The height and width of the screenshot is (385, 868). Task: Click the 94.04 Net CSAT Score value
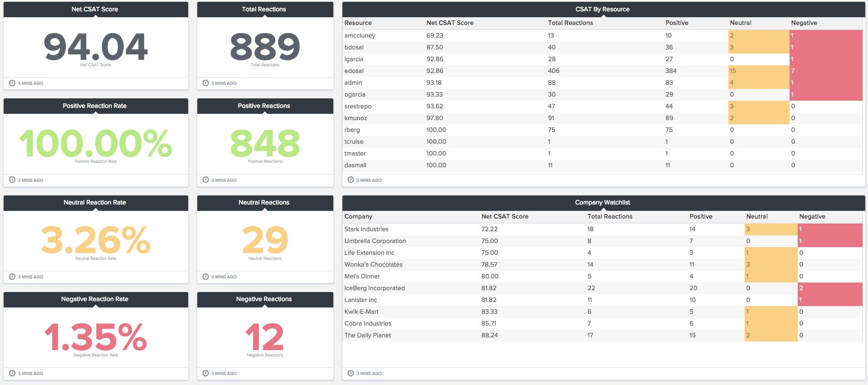click(96, 47)
